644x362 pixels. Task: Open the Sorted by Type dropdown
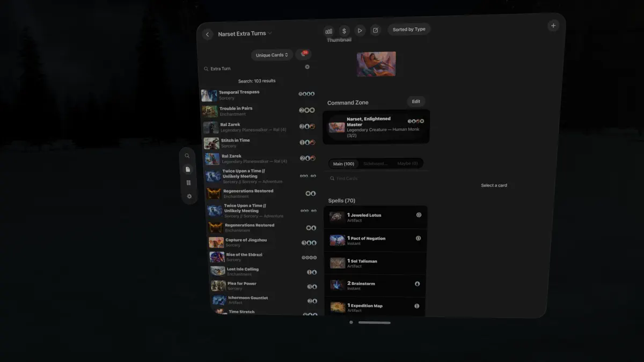point(408,29)
